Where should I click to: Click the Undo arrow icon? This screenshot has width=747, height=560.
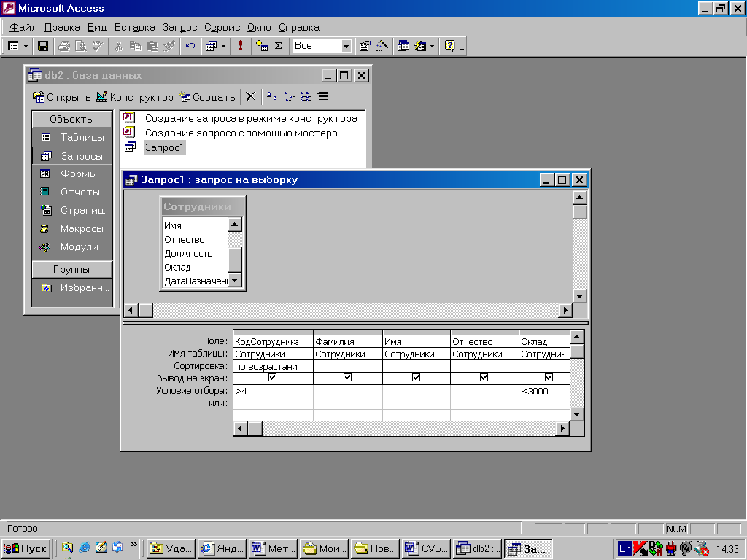(x=190, y=46)
